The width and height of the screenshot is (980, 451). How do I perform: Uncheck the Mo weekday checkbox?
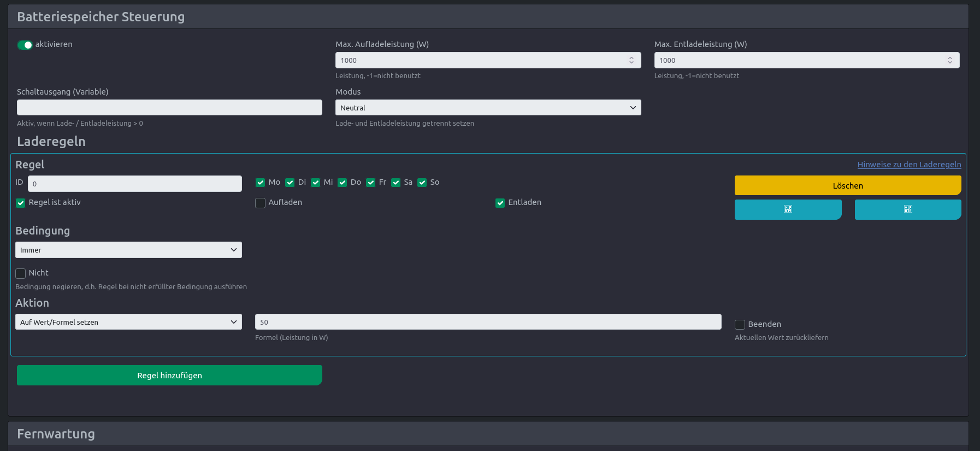260,183
